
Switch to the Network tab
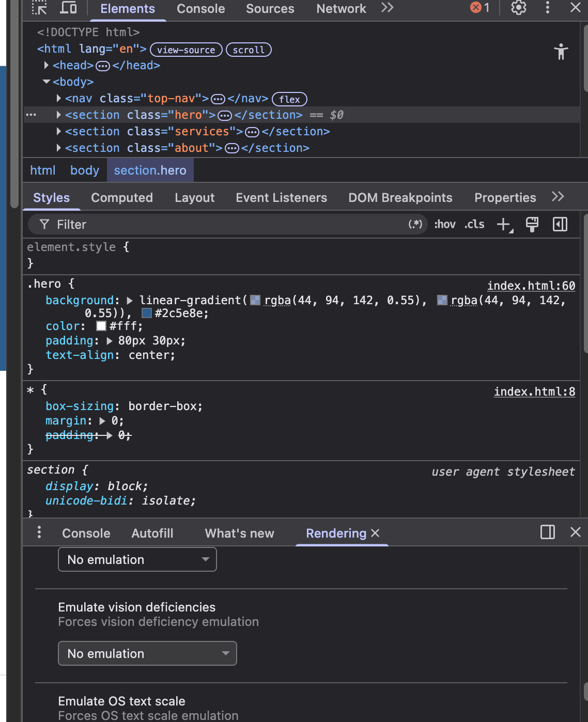(x=341, y=9)
